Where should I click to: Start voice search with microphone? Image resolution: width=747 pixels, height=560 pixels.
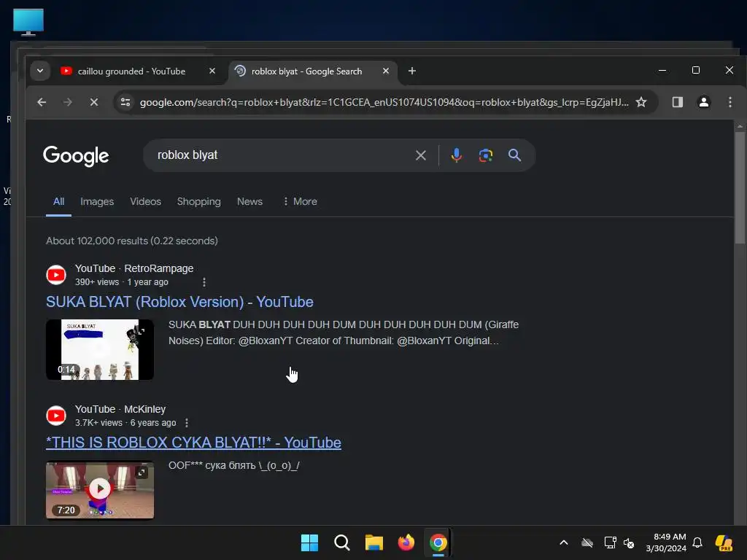457,155
